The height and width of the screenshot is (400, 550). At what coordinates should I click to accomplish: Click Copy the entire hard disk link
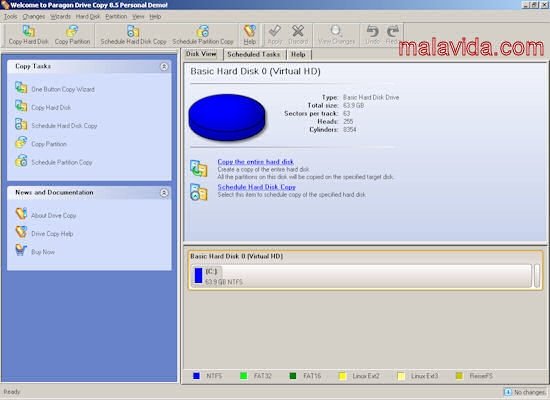pyautogui.click(x=255, y=162)
